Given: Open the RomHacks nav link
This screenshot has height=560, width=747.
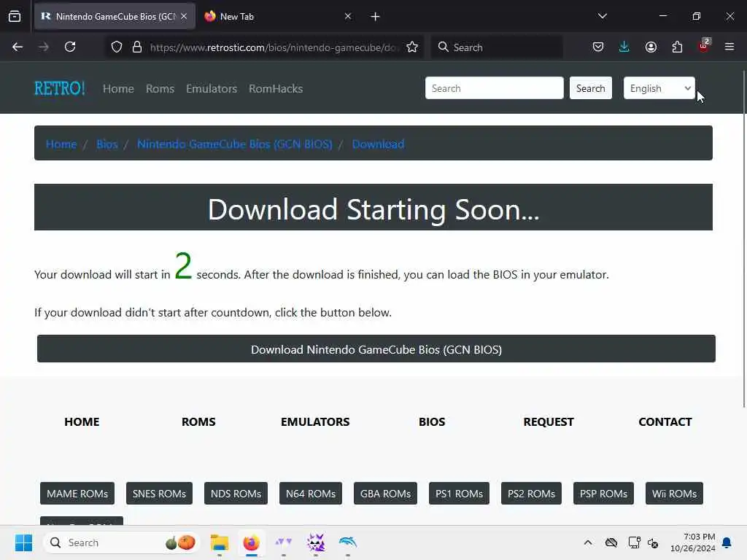Looking at the screenshot, I should click(x=276, y=88).
